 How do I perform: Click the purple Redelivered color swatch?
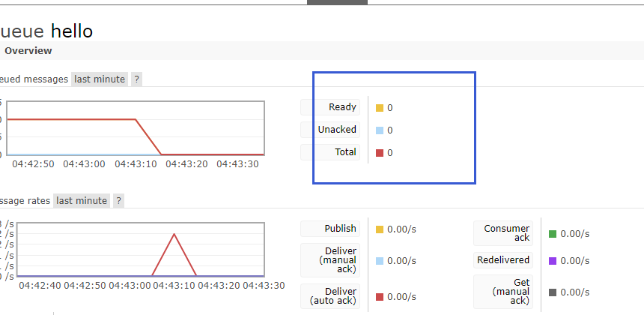[553, 261]
